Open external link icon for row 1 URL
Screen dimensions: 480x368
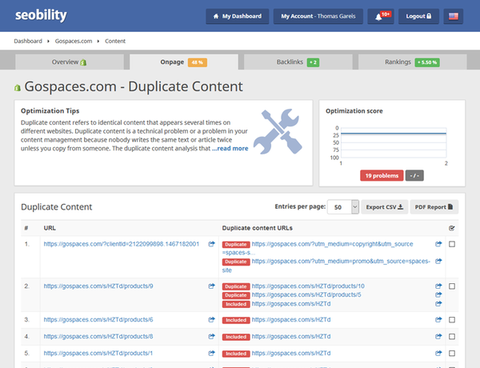pyautogui.click(x=211, y=244)
